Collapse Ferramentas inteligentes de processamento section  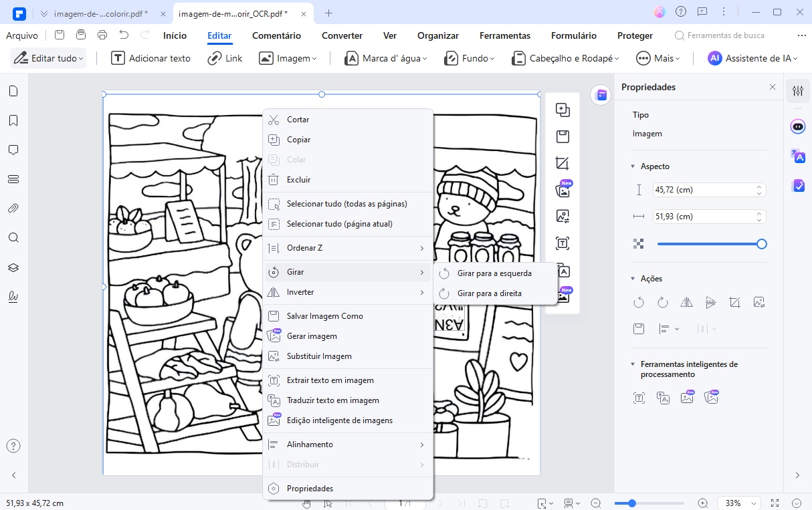[x=633, y=364]
